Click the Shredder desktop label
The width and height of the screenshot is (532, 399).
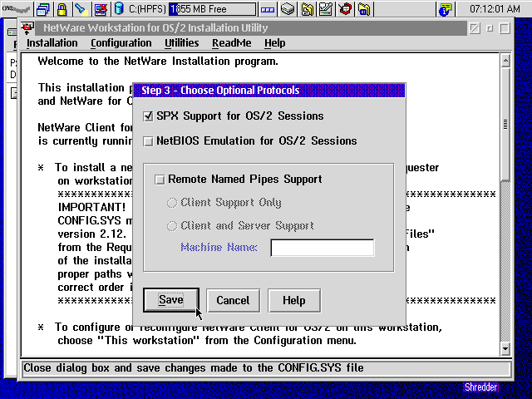[480, 387]
